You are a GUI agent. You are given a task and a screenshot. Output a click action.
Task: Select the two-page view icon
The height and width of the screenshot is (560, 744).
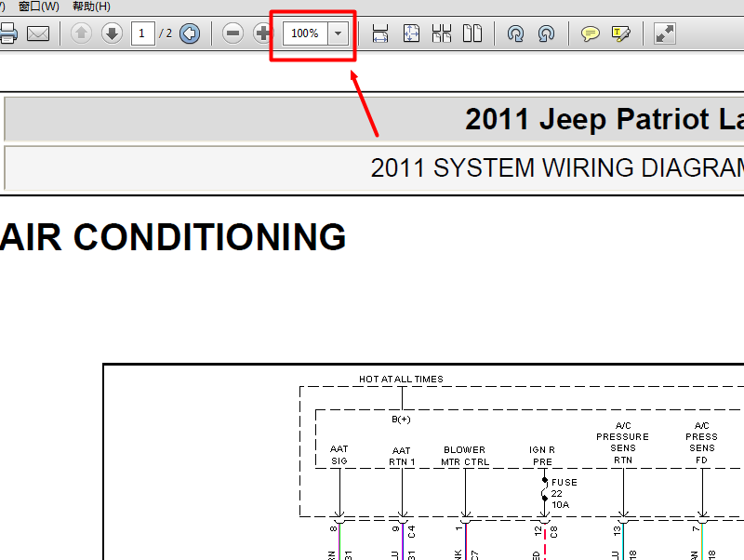472,33
